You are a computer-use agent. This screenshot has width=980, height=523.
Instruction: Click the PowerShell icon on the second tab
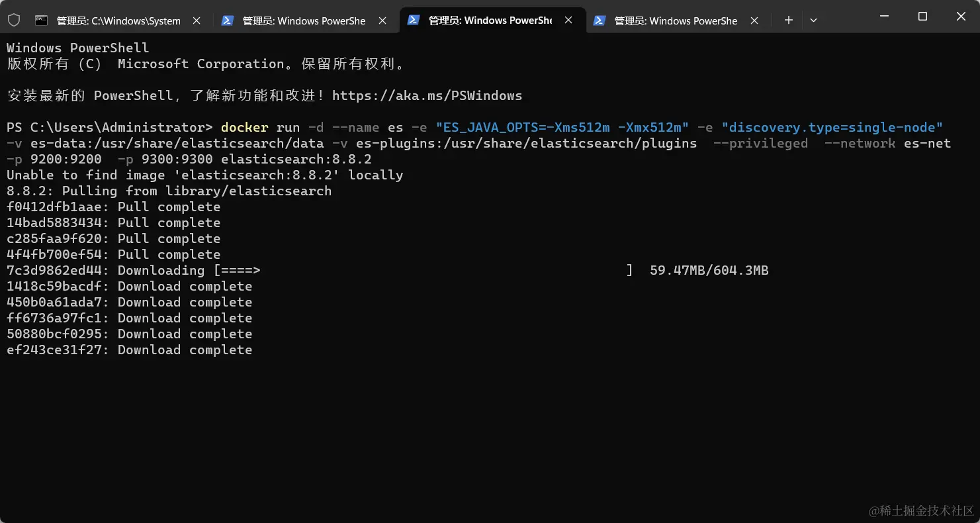coord(227,20)
